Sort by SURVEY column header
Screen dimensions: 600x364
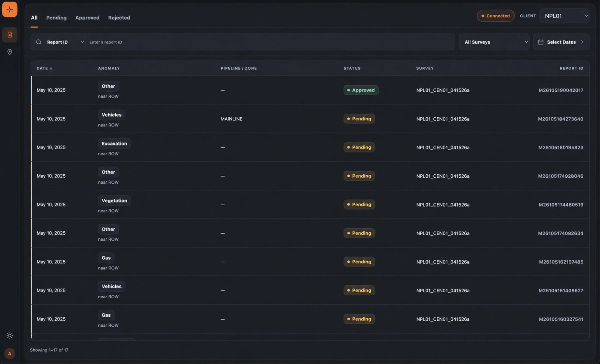425,68
